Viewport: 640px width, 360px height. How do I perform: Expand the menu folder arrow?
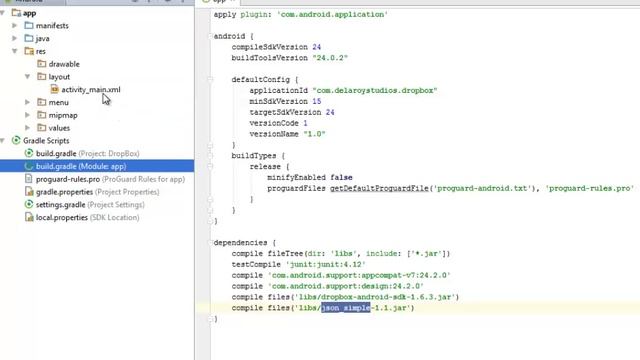[27, 102]
